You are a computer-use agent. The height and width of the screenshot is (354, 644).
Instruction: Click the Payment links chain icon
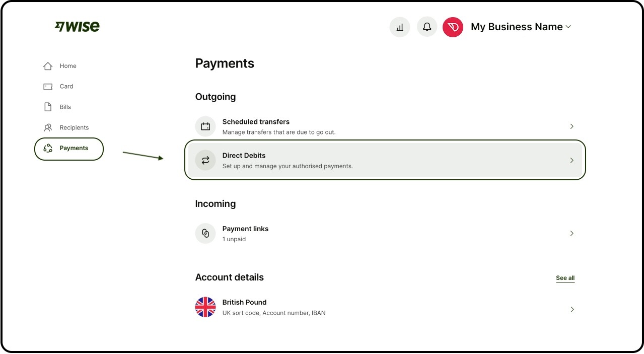(x=205, y=234)
